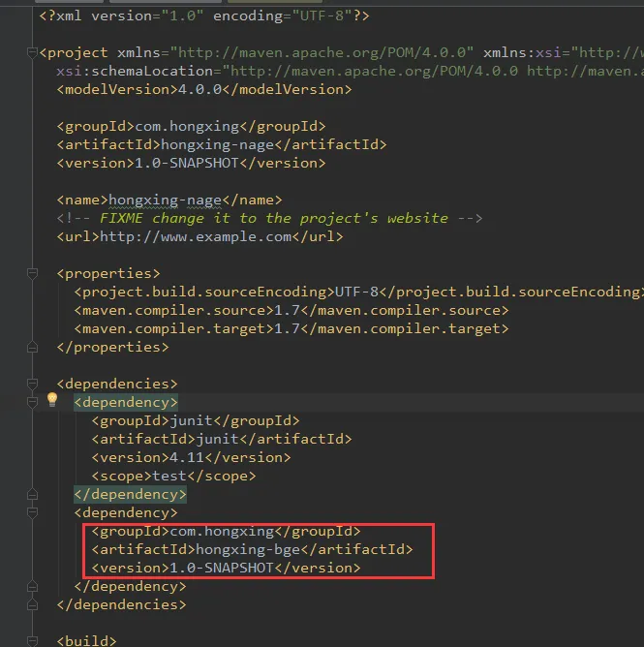The image size is (644, 647).
Task: Click the maven.compiler.target 1.7 line
Action: (x=291, y=329)
